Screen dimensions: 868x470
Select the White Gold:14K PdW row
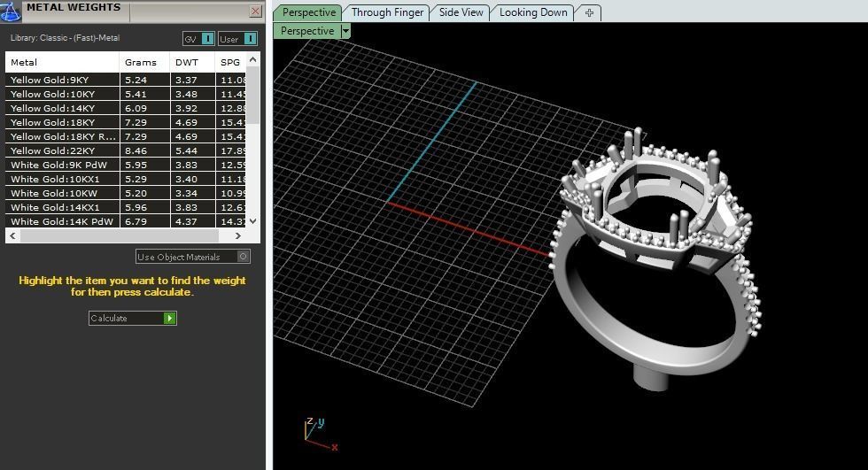tap(126, 221)
